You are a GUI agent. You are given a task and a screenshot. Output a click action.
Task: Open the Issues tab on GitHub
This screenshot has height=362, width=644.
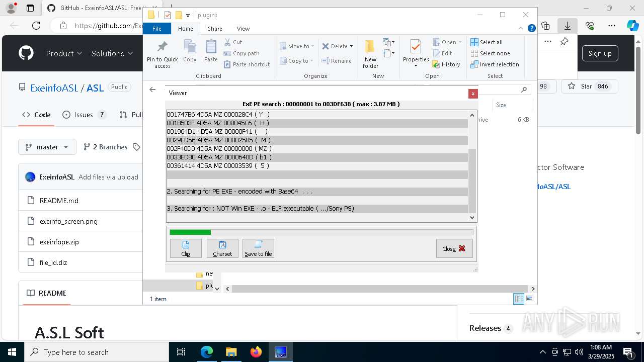pos(85,115)
